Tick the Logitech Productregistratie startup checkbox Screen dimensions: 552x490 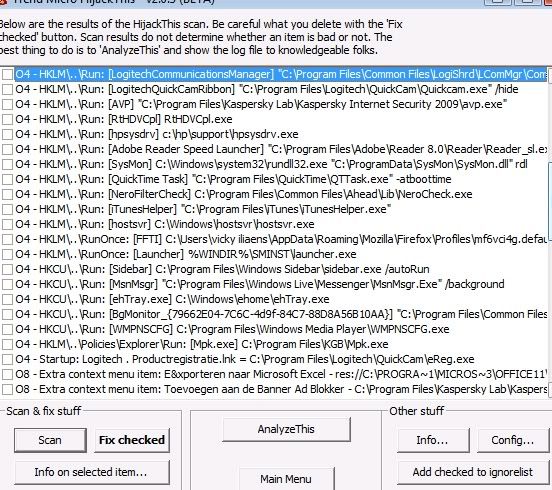point(7,359)
